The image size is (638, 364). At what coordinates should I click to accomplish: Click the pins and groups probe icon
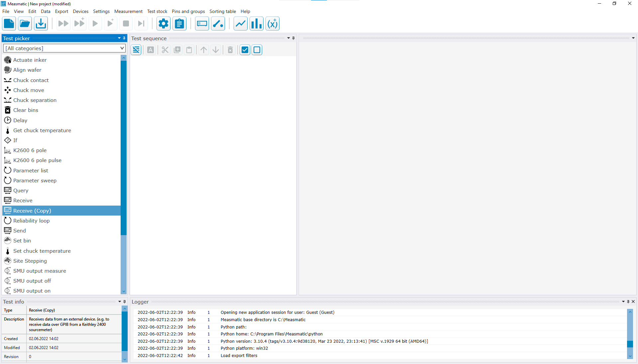coord(218,24)
